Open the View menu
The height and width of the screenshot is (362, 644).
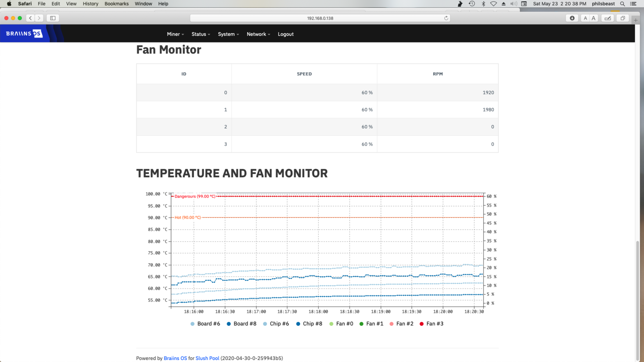coord(71,4)
